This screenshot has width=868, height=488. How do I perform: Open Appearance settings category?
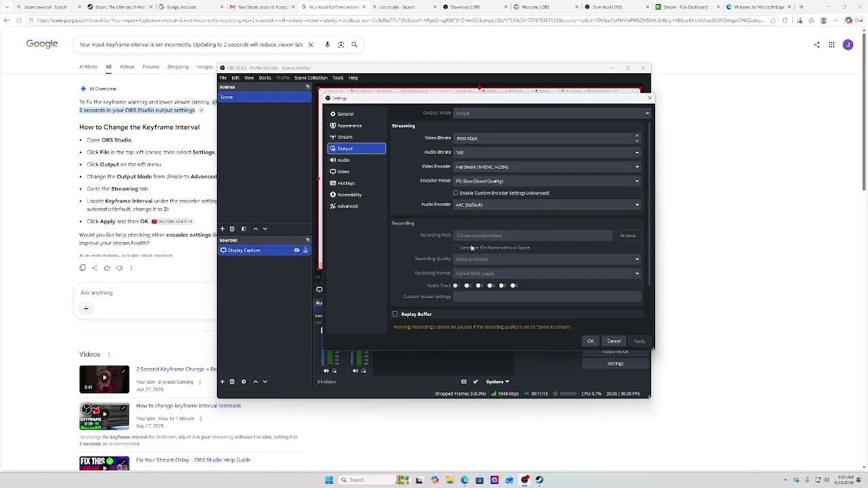click(x=356, y=125)
